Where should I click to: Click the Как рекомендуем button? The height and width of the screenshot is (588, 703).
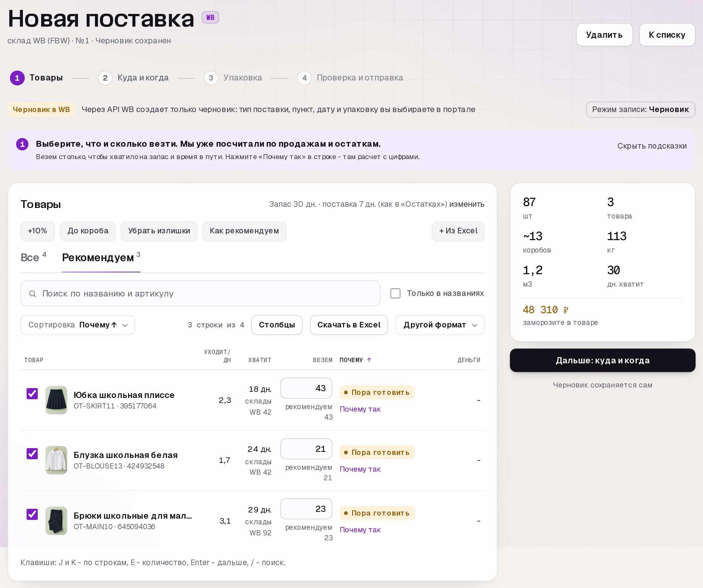pyautogui.click(x=244, y=231)
